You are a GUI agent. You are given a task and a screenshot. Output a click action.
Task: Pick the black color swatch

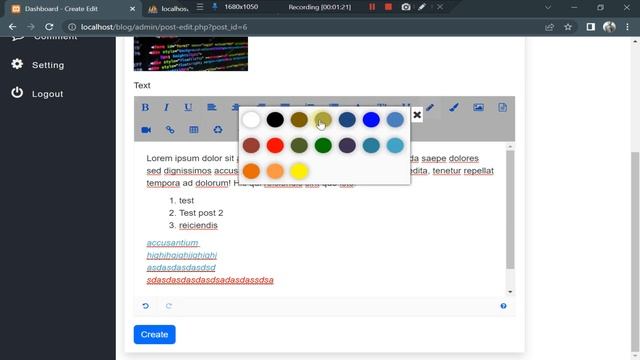(275, 120)
